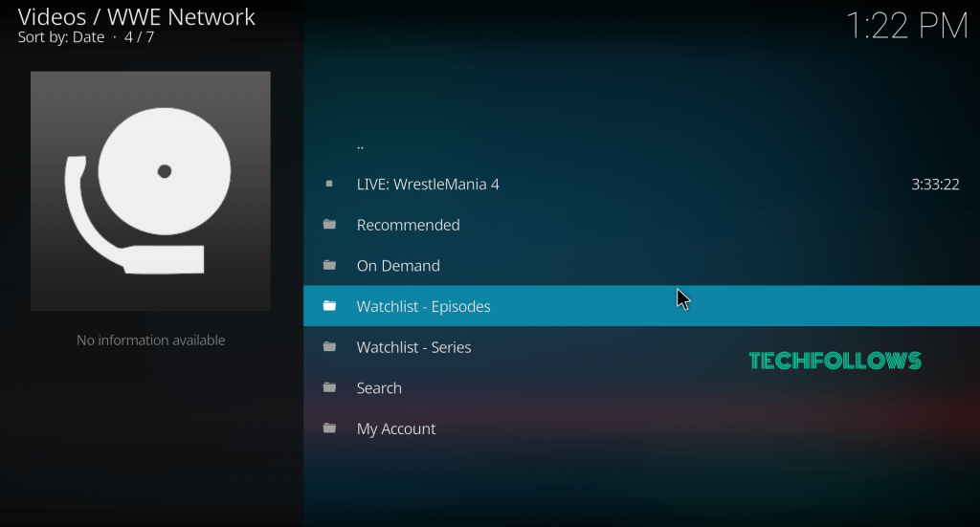The height and width of the screenshot is (527, 980).
Task: Click the 3:33:22 duration label
Action: tap(935, 185)
